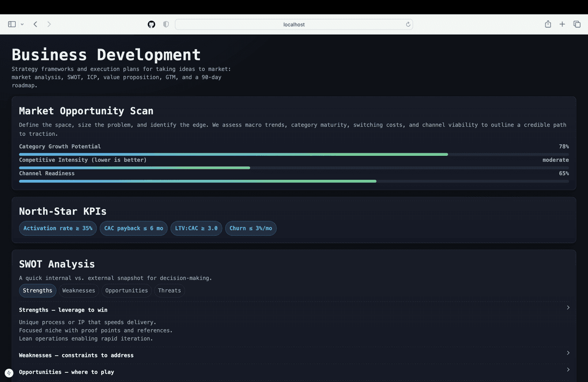Show the tab overview icon
588x382 pixels.
pos(577,24)
